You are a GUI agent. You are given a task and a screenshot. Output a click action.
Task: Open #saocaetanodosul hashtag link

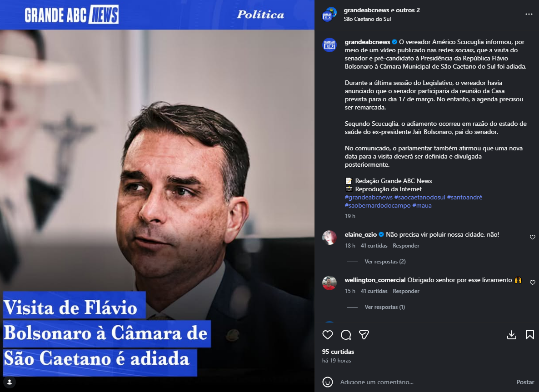[x=420, y=197]
